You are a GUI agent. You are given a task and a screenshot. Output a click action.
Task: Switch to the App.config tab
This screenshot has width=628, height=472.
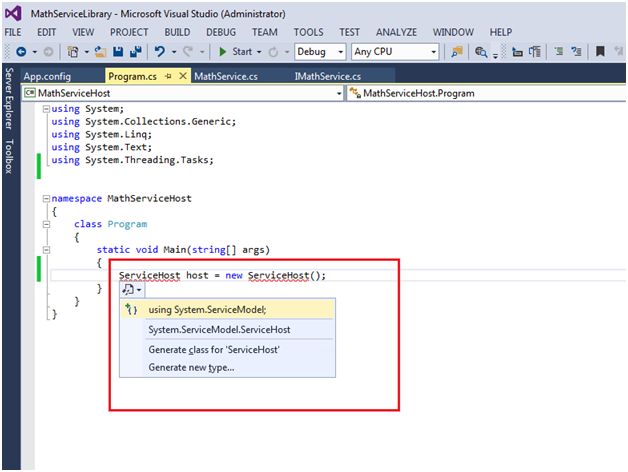(47, 76)
